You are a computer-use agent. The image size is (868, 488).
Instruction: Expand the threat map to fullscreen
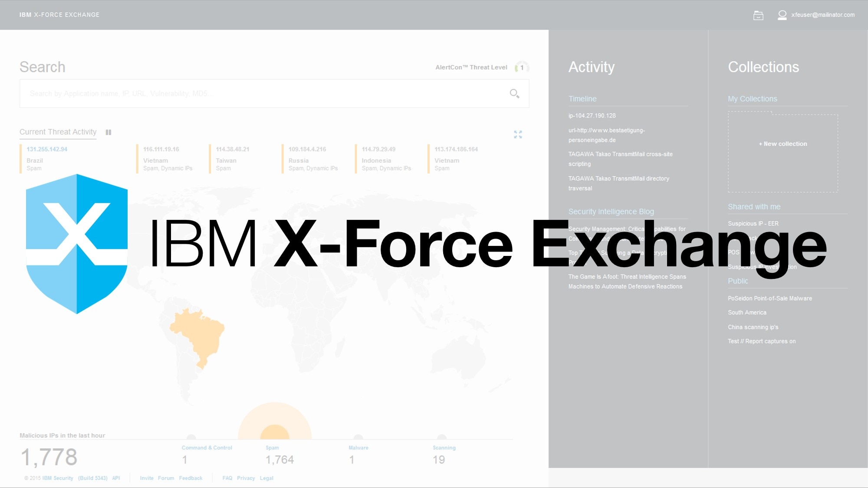pyautogui.click(x=518, y=134)
